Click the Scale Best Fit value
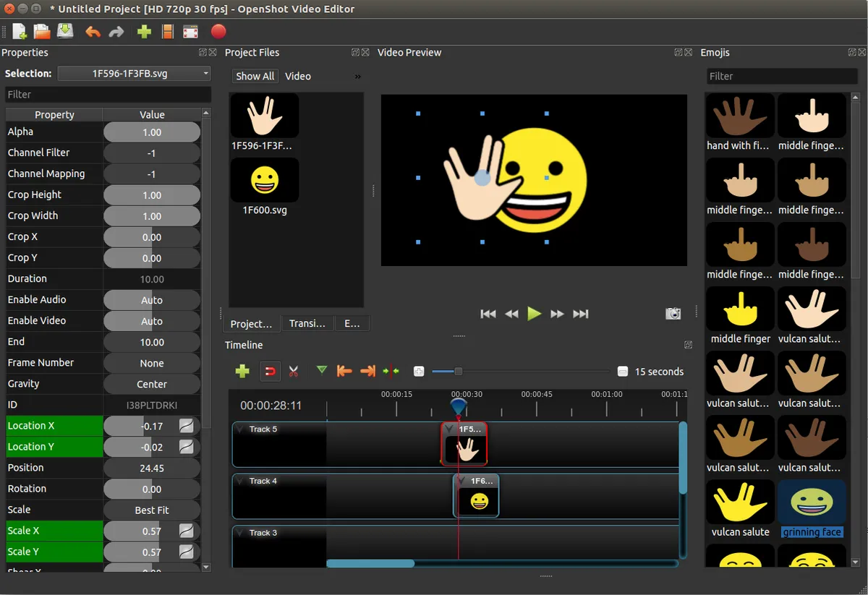 tap(152, 510)
